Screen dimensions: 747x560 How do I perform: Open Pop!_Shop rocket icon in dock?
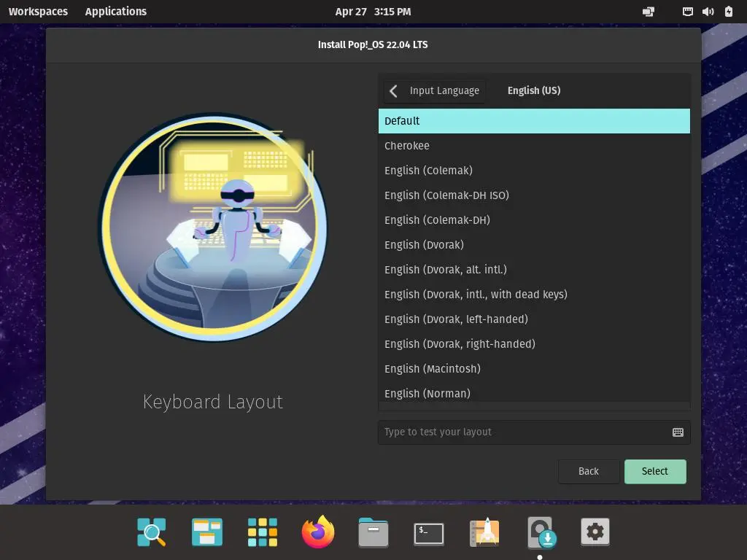(484, 533)
